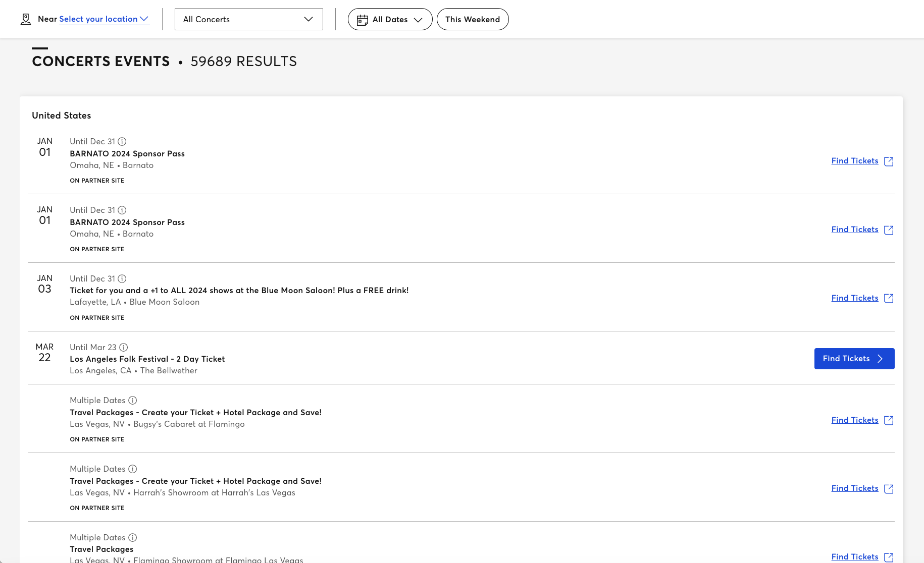The height and width of the screenshot is (563, 924).
Task: Click 'Lafayette, LA • Blue Moon Saloon' venue text
Action: click(x=135, y=302)
